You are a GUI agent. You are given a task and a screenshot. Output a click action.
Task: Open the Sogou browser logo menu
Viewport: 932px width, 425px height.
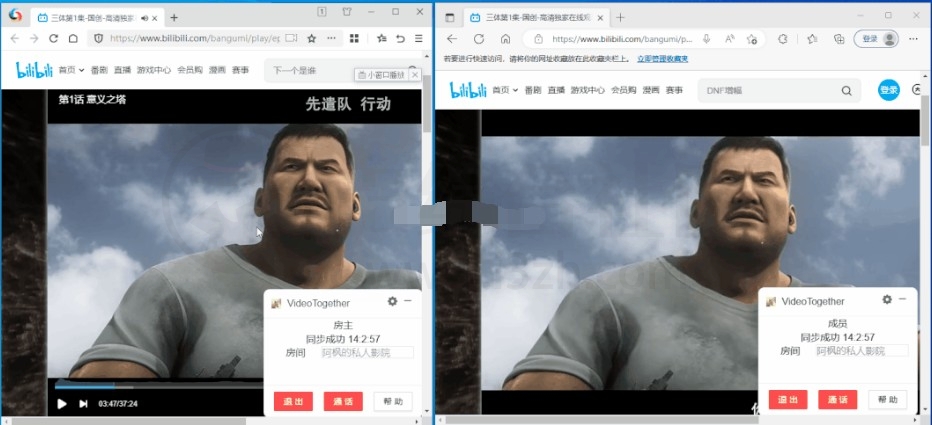15,15
